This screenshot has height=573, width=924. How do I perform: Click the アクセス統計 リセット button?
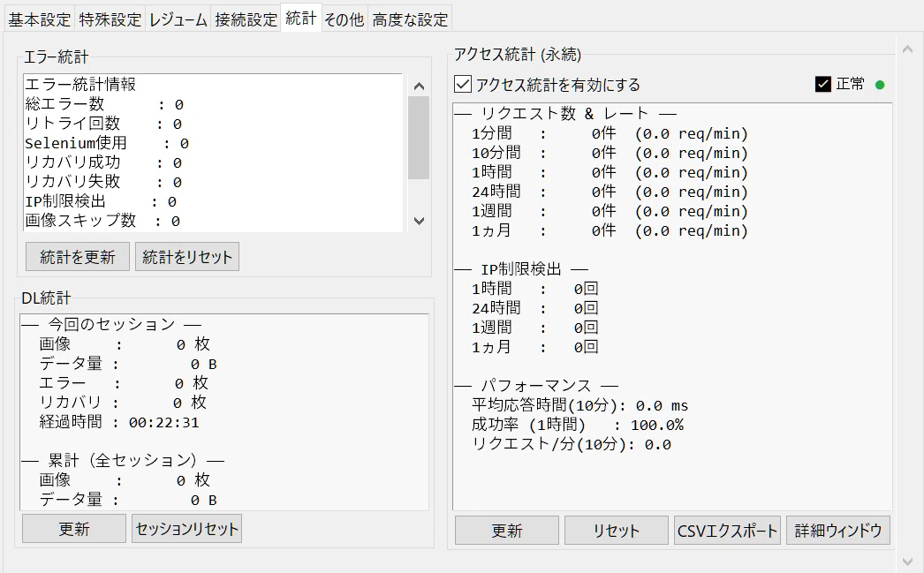point(617,531)
